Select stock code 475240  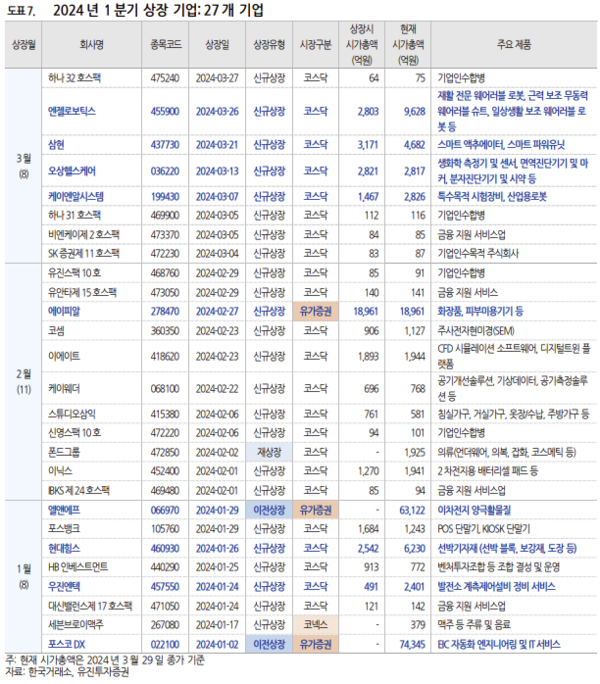tap(165, 78)
